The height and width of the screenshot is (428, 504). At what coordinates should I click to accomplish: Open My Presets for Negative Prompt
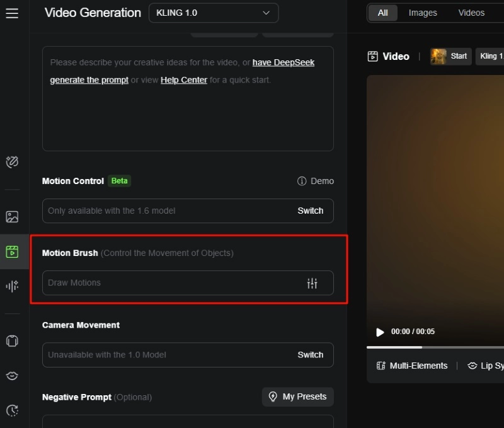[x=297, y=396]
